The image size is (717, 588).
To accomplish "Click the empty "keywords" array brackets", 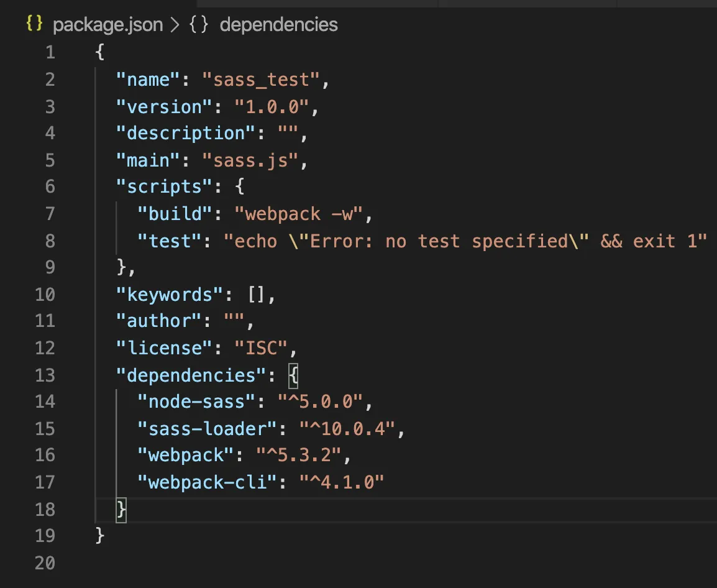I will (x=255, y=294).
